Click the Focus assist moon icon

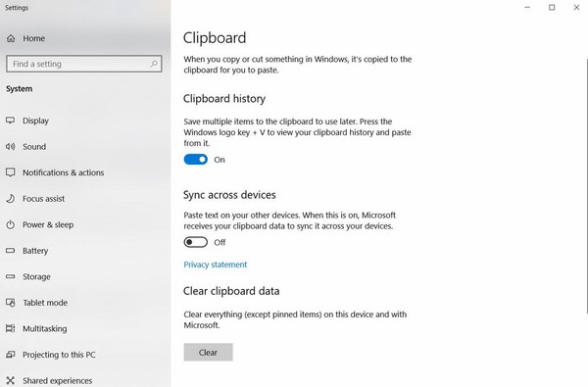(11, 198)
